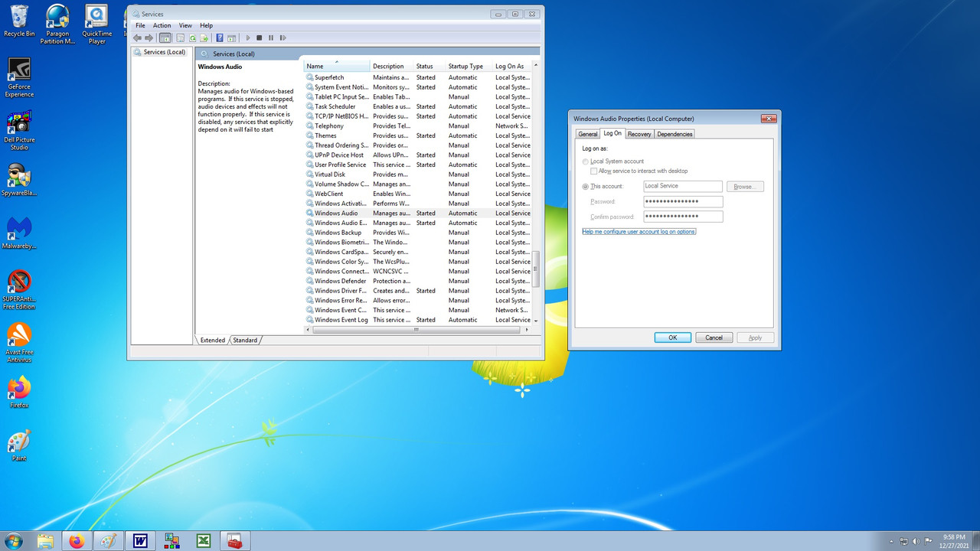This screenshot has width=980, height=551.
Task: Click OK in Windows Audio Properties
Action: point(673,337)
